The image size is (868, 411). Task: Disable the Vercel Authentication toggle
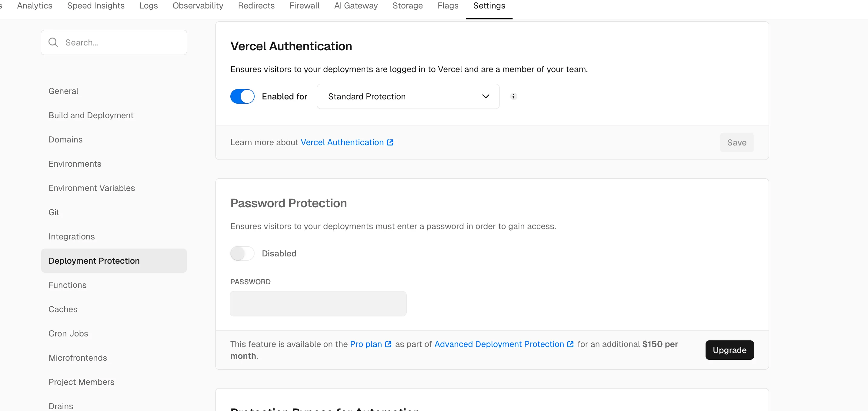pyautogui.click(x=242, y=96)
